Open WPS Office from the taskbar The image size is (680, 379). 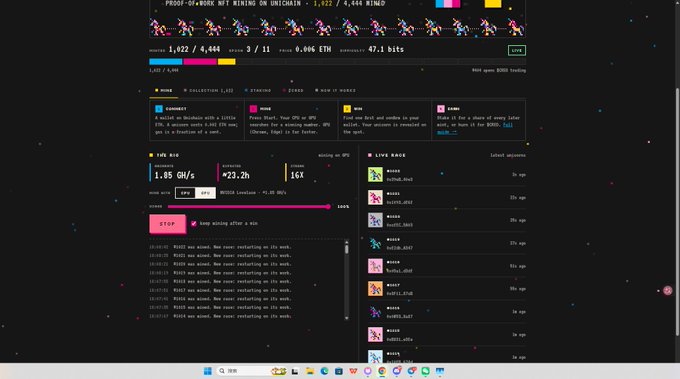[353, 371]
